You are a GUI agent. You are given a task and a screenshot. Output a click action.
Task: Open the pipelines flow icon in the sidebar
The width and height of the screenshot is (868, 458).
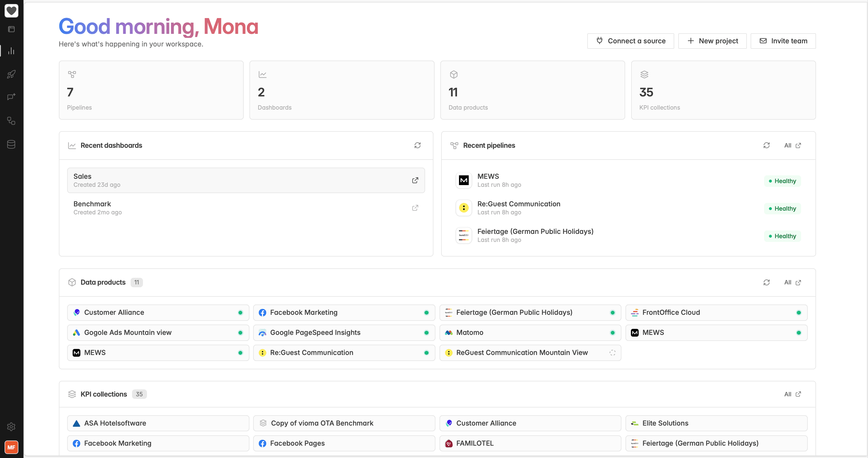(x=11, y=121)
